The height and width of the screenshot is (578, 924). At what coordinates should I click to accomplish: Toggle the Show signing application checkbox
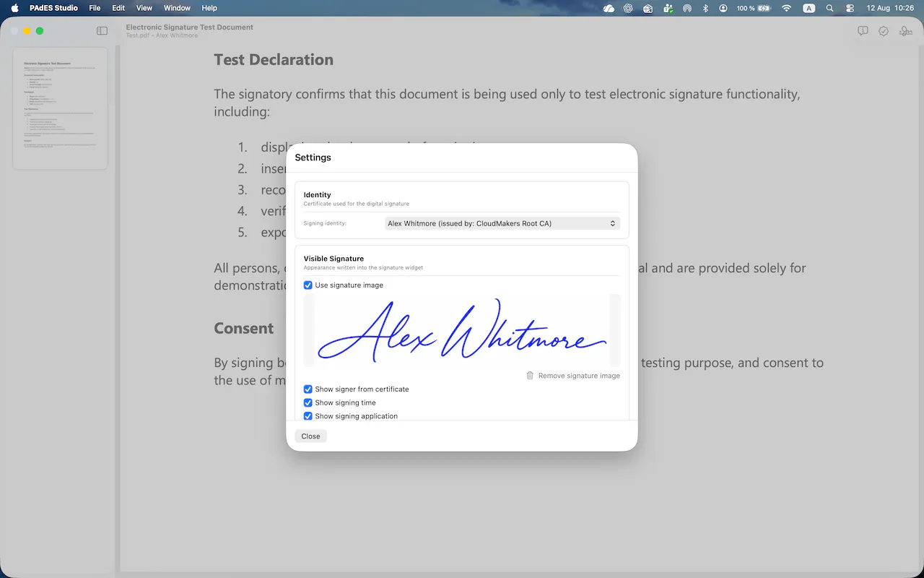pyautogui.click(x=308, y=416)
